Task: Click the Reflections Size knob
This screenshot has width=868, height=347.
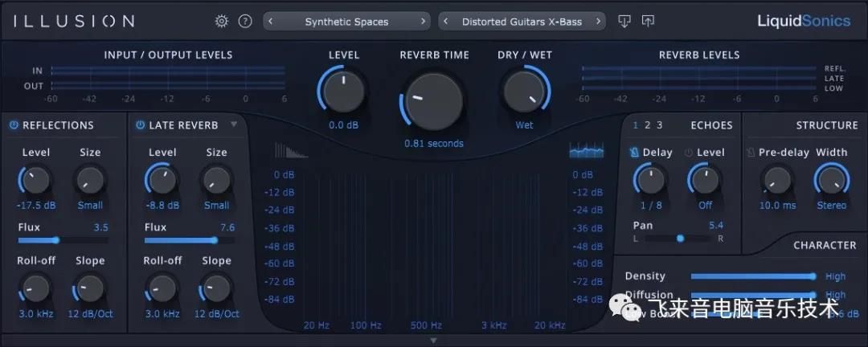Action: coord(90,181)
